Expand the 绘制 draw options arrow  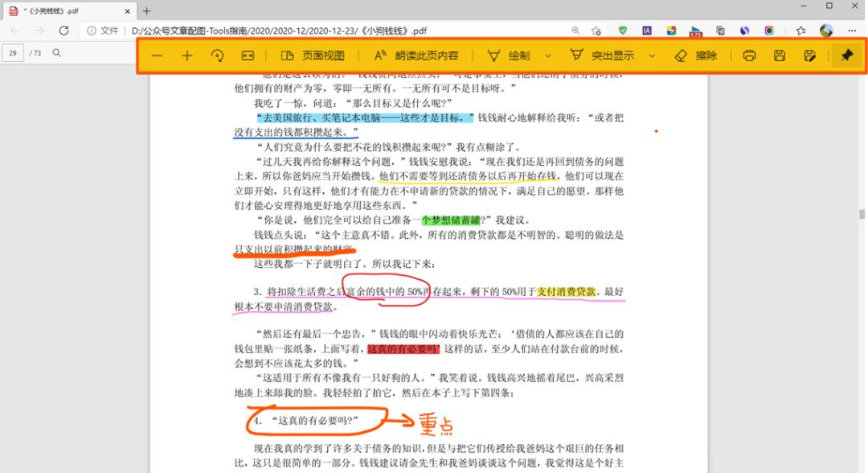click(548, 56)
